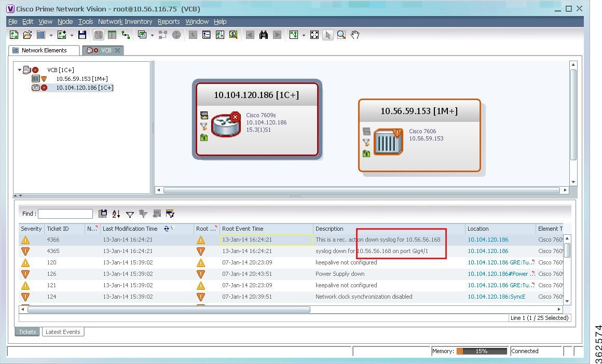602x364 pixels.
Task: Toggle the map view mode button
Action: point(99,35)
